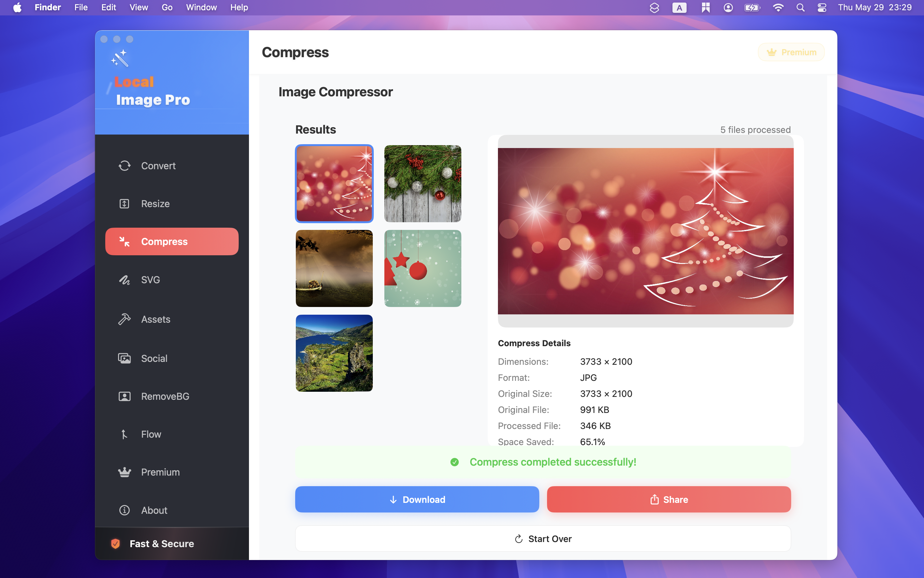Open the Window menu
Screen dimensions: 924x578
pos(201,8)
